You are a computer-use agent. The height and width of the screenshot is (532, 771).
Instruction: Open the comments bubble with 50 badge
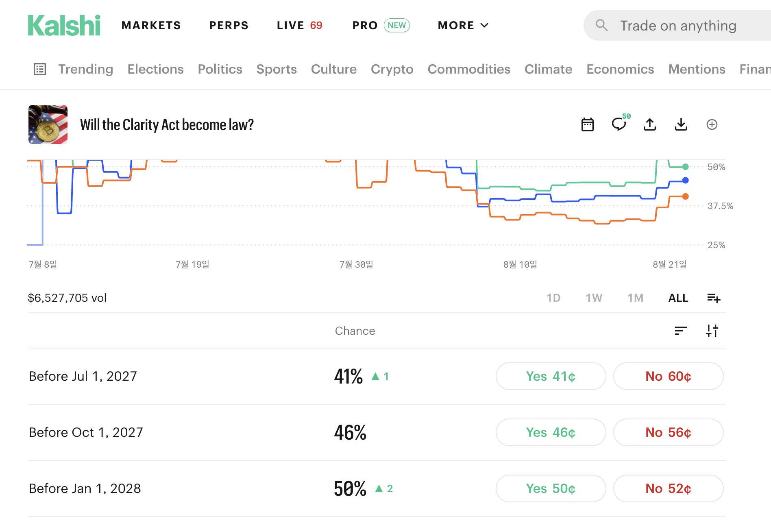coord(620,124)
